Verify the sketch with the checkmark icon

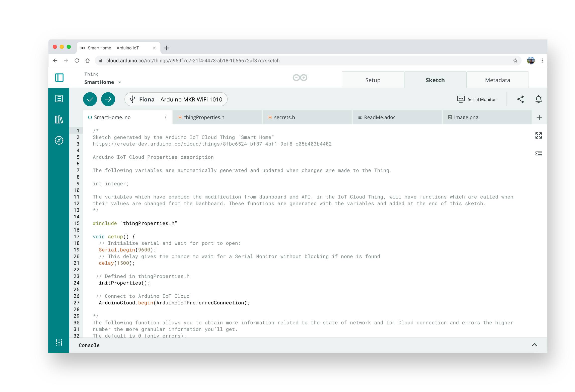click(x=90, y=99)
